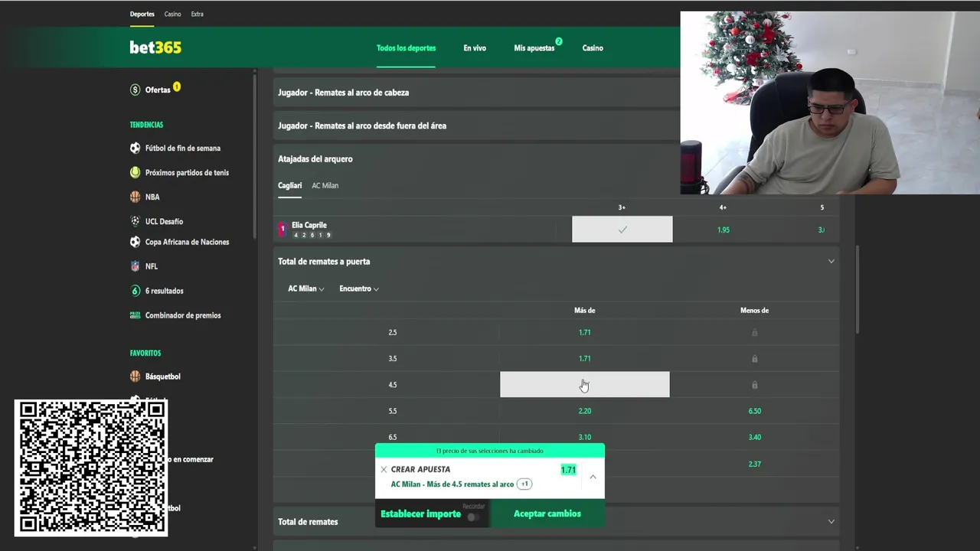Remove bet with betslip X button
The width and height of the screenshot is (980, 551).
[x=384, y=470]
